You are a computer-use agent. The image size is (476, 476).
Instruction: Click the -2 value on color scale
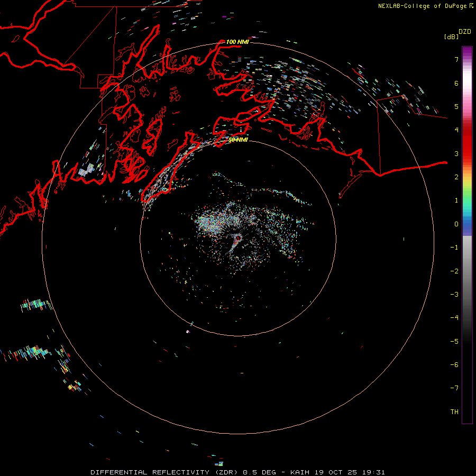454,271
